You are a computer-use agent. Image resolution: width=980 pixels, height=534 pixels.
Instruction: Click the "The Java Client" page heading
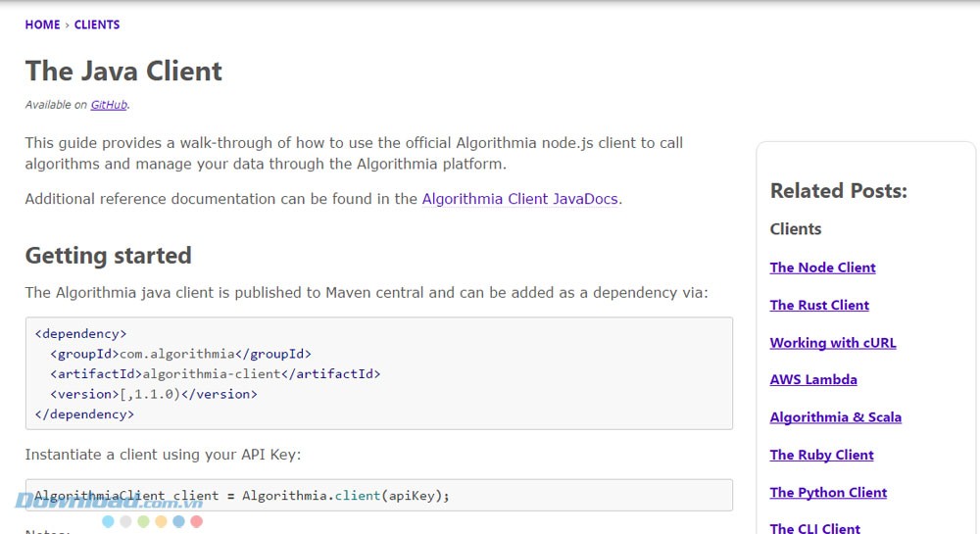pyautogui.click(x=123, y=71)
